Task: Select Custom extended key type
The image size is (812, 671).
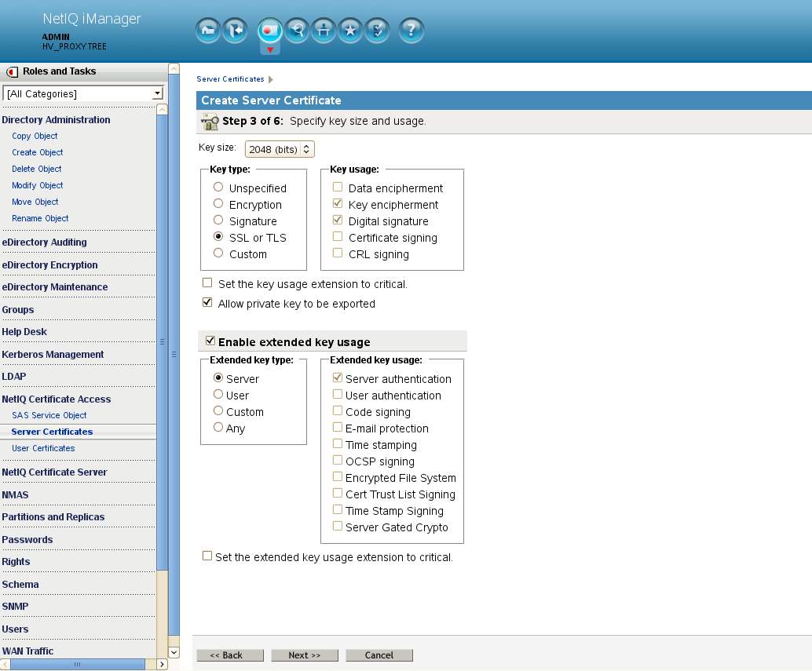Action: coord(218,410)
